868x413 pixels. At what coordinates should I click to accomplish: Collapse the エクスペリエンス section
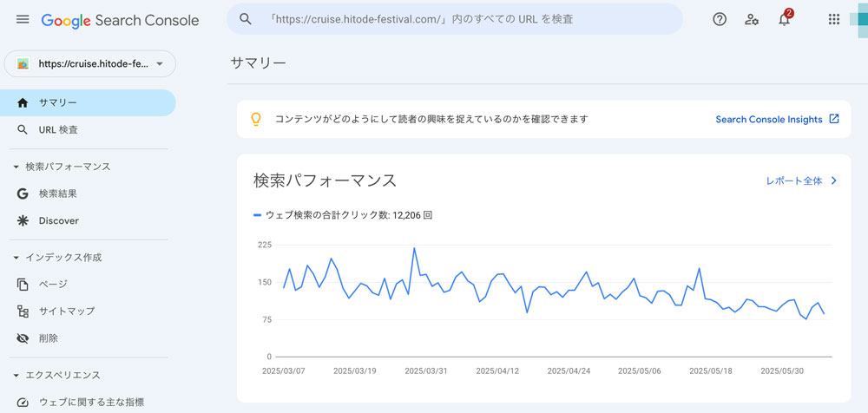point(16,376)
